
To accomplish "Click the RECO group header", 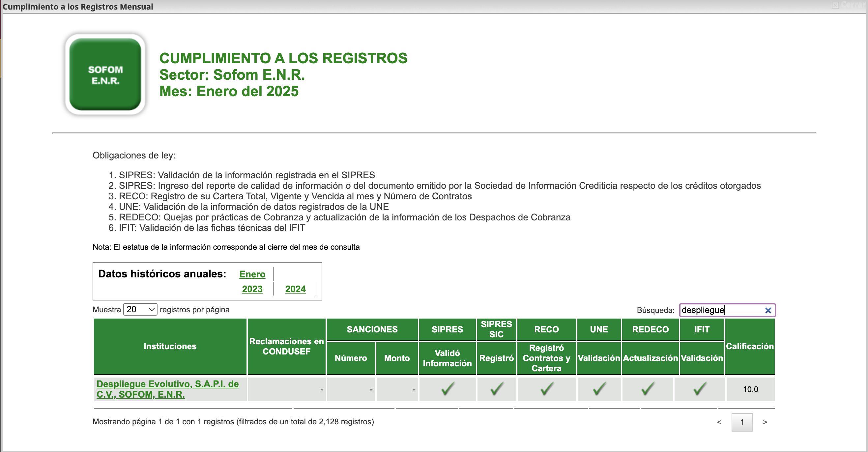I will click(x=547, y=329).
